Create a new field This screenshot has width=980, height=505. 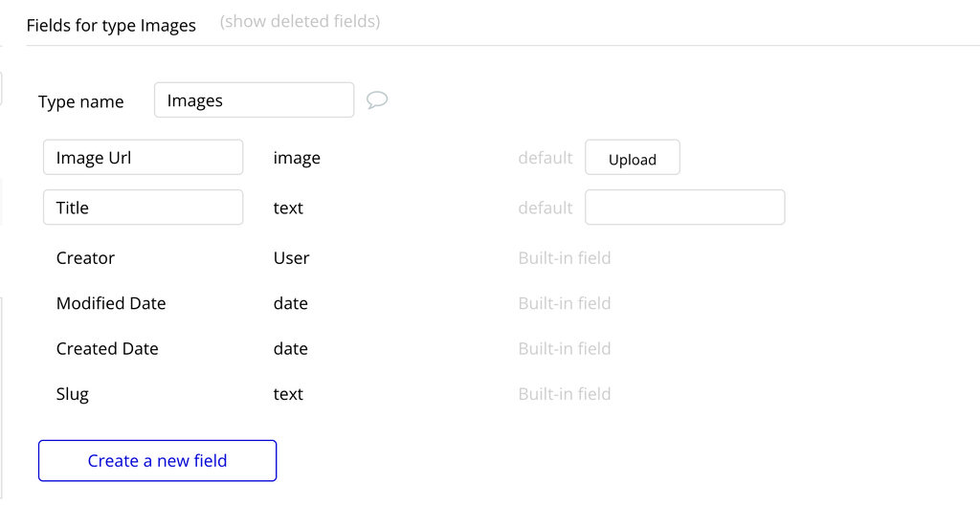(x=157, y=461)
